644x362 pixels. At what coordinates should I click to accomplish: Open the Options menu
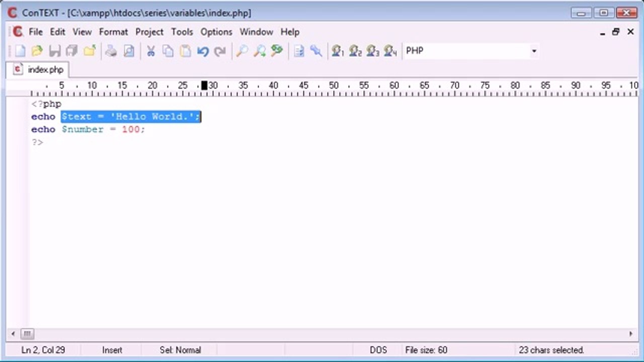[x=216, y=32]
